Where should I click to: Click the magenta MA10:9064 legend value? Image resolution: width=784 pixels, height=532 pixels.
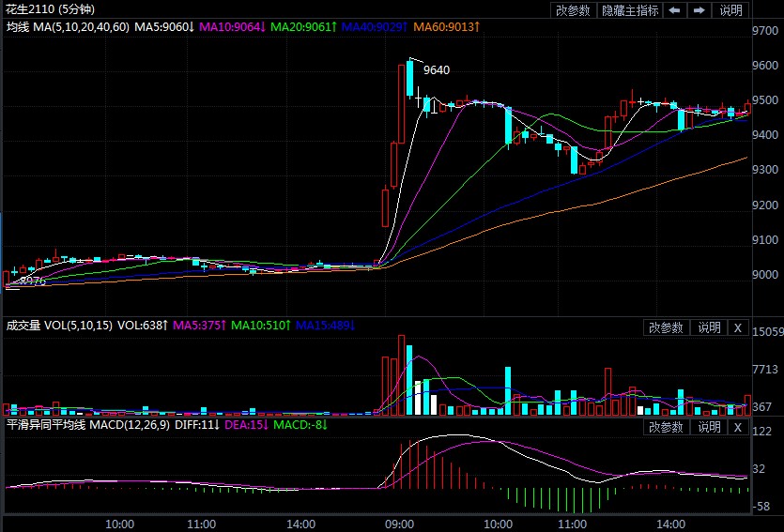(232, 27)
